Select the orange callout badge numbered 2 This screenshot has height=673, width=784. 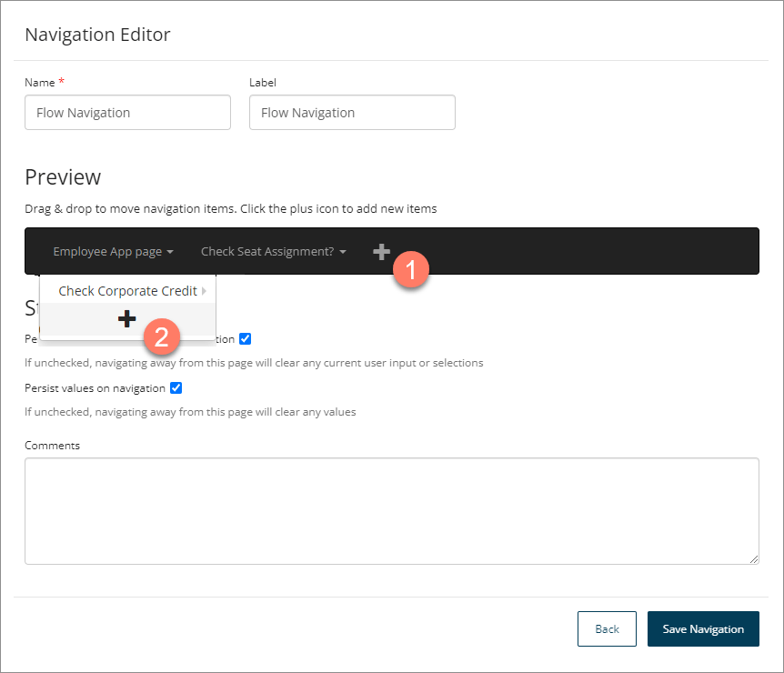(x=161, y=337)
